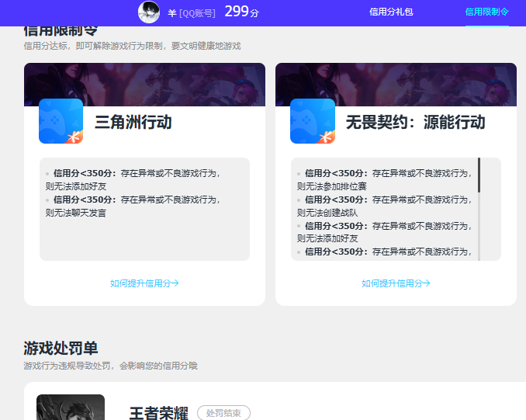Click the 王者荣耀 title text

point(159,413)
